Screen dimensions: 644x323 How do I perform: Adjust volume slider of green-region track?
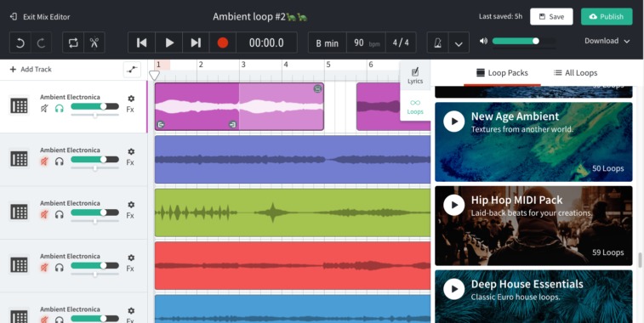pos(95,212)
